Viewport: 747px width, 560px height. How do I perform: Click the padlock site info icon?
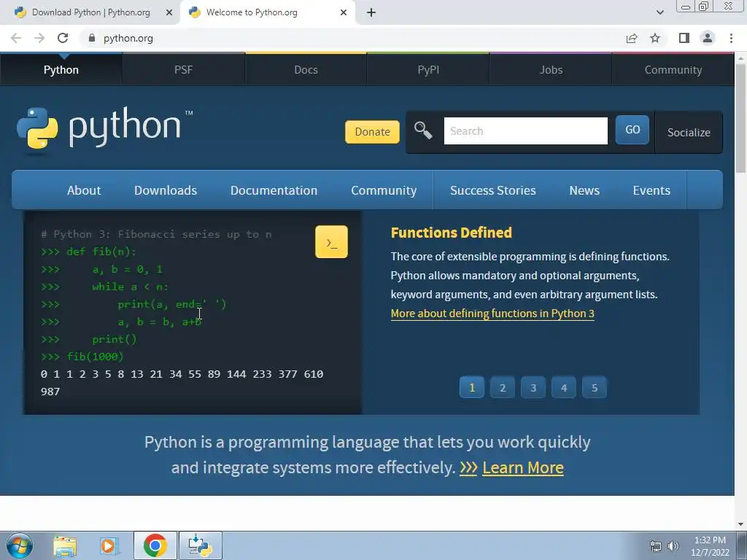coord(92,38)
